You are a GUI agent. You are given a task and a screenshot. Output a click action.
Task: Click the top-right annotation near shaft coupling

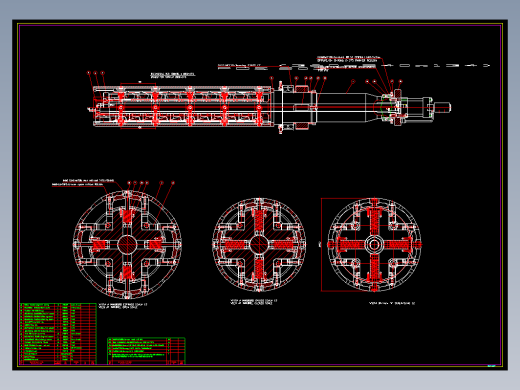(x=348, y=59)
